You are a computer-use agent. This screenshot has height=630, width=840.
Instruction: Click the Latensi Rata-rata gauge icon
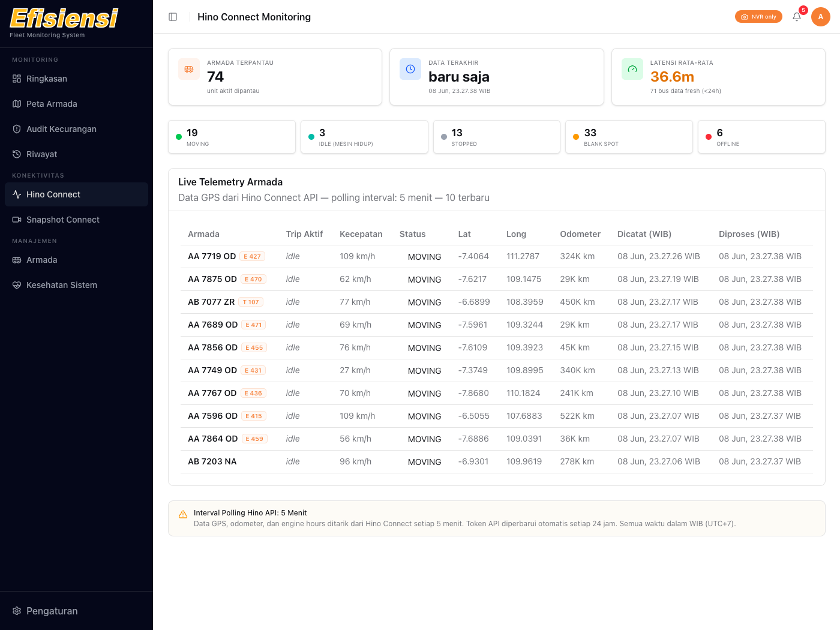click(x=632, y=69)
